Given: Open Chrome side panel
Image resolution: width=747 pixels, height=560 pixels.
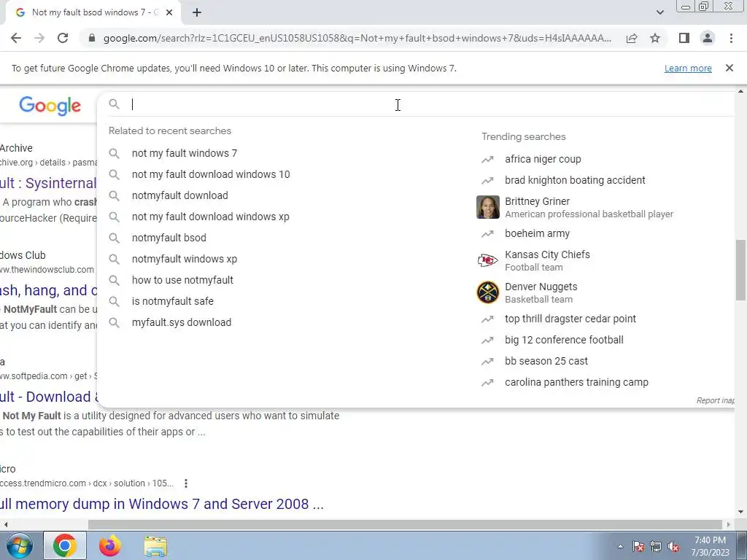Looking at the screenshot, I should click(x=684, y=38).
